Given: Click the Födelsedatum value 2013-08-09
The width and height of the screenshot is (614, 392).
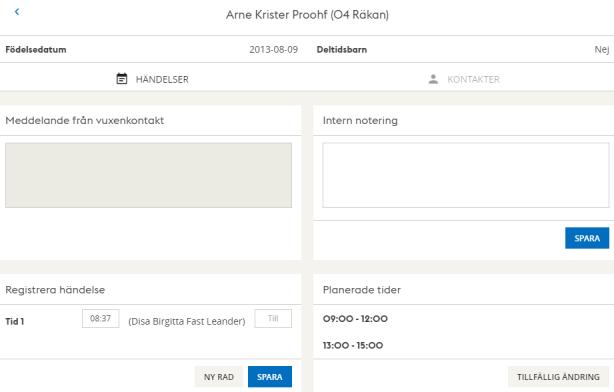Looking at the screenshot, I should pos(274,50).
